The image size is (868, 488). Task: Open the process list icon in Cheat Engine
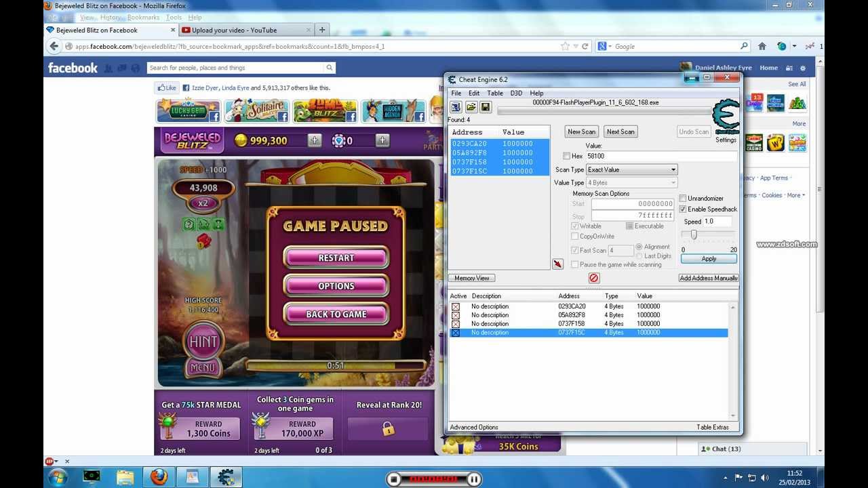click(456, 107)
